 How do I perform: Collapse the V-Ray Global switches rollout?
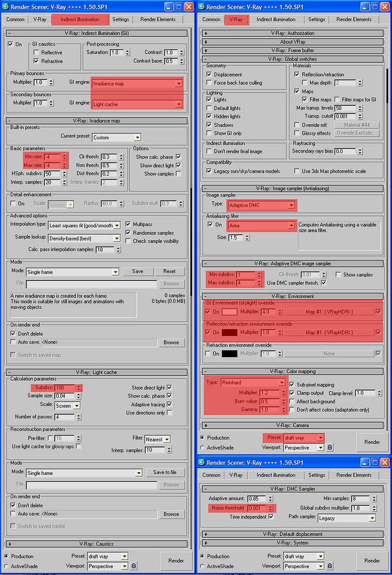[293, 59]
